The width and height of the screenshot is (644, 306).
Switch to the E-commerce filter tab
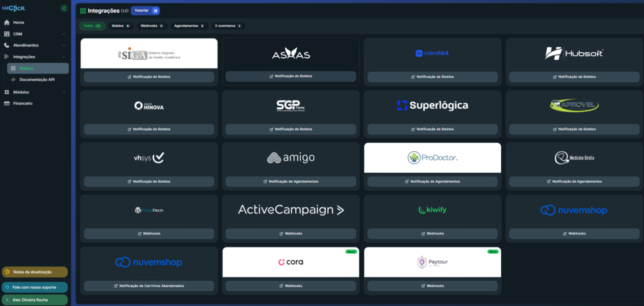tap(228, 26)
